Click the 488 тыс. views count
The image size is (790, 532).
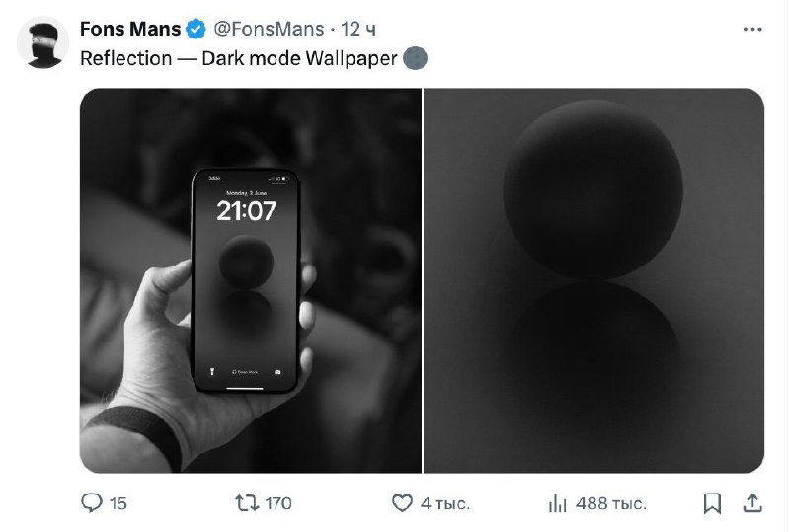610,503
